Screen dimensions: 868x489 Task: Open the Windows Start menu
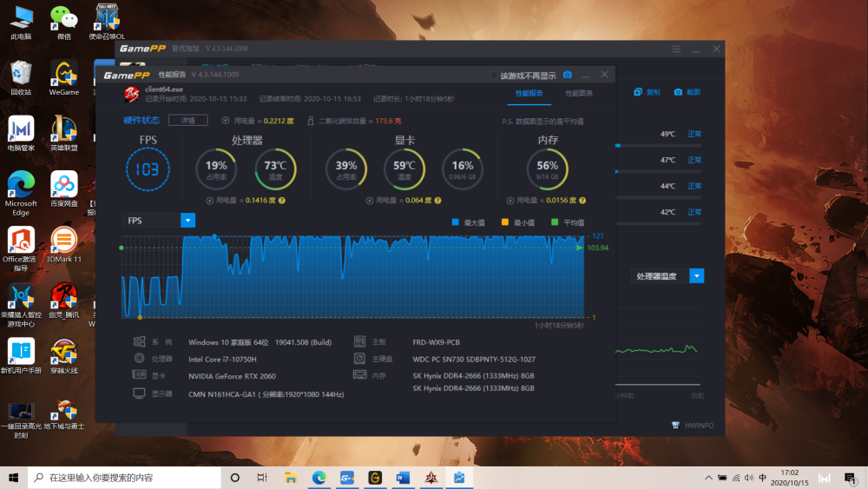tap(13, 478)
